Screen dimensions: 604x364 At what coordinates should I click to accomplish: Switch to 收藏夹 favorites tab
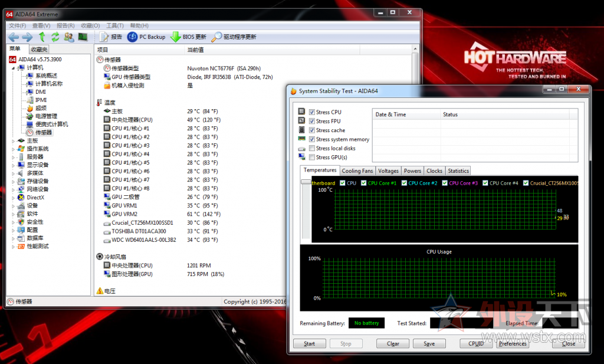click(x=40, y=50)
